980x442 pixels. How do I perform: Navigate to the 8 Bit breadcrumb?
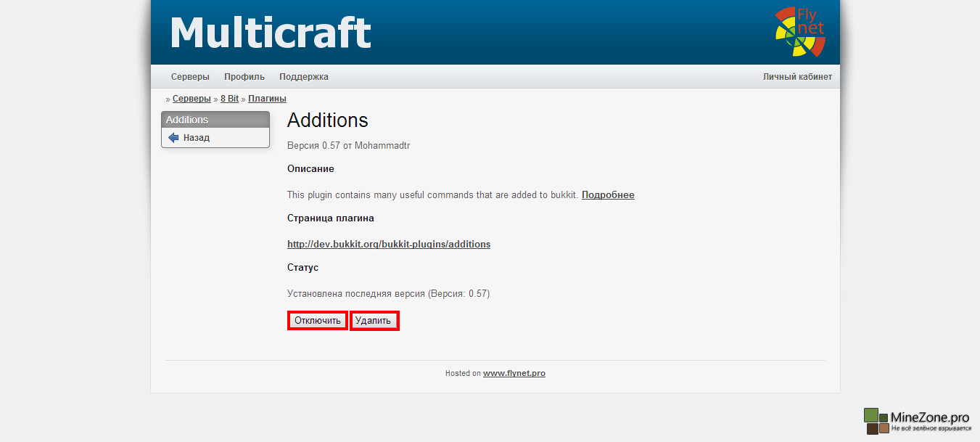(x=229, y=99)
